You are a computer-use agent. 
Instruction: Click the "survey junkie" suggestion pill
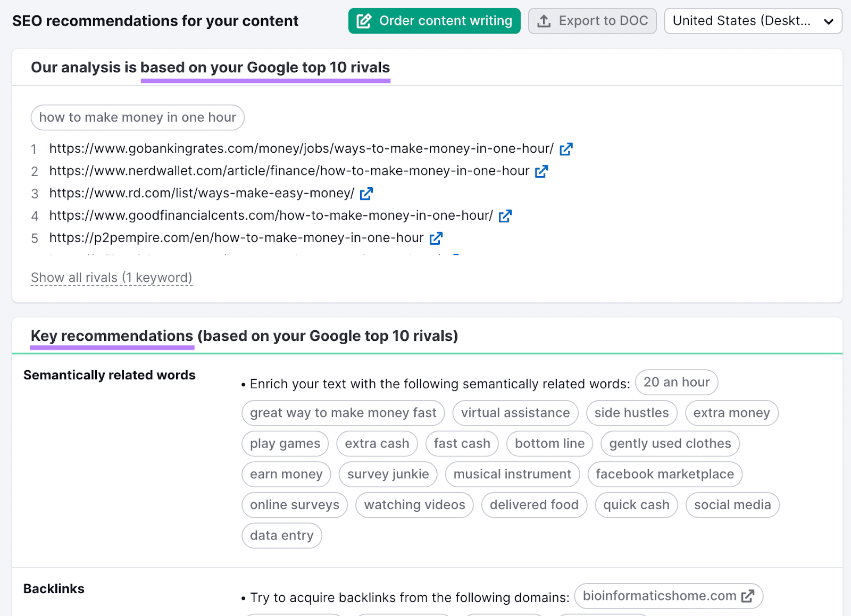(x=388, y=474)
